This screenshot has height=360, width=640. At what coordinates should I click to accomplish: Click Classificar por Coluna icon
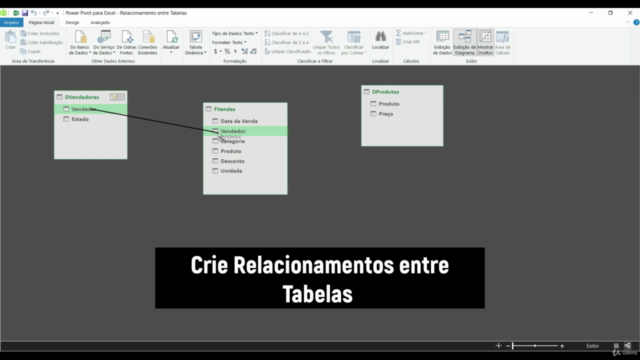[353, 37]
